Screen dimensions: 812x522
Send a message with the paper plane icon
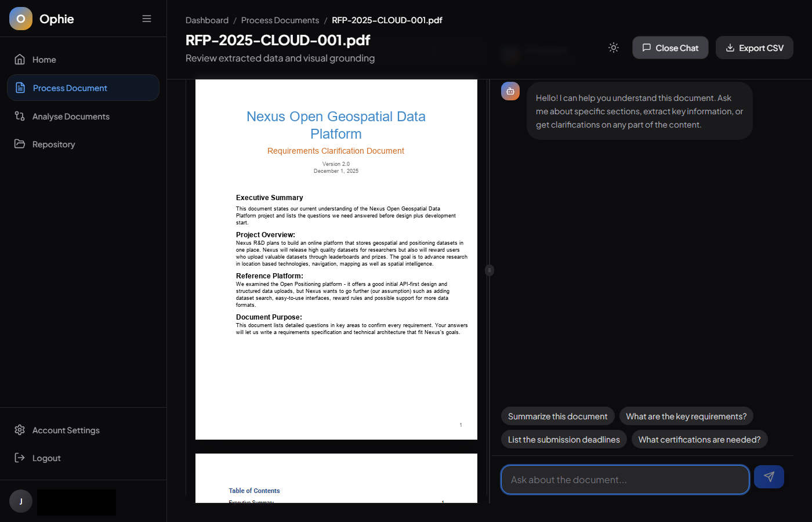(x=768, y=476)
